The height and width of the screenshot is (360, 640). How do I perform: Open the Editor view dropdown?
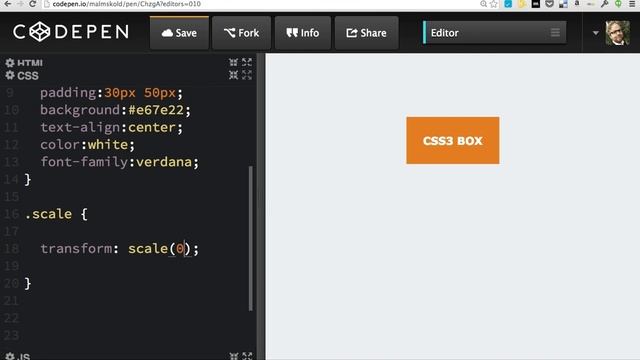(495, 33)
